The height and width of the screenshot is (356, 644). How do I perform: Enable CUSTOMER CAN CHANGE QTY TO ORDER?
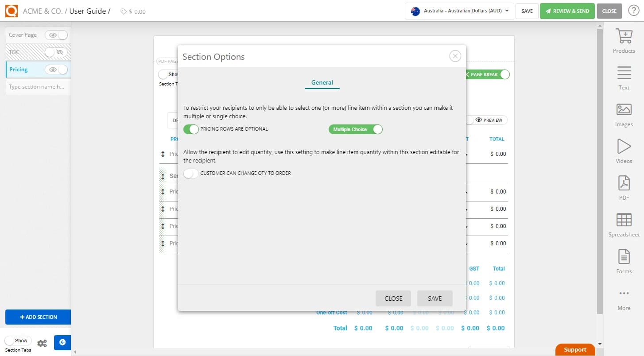191,173
